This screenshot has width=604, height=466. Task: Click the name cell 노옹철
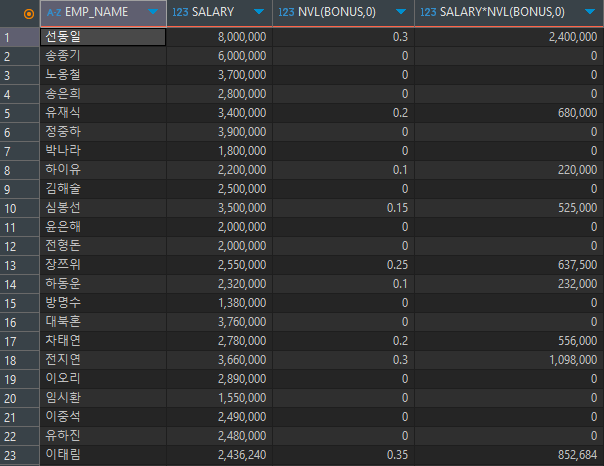pos(103,75)
